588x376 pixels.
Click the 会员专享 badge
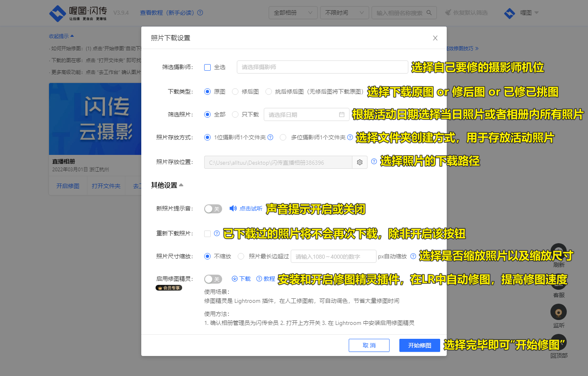(x=169, y=288)
